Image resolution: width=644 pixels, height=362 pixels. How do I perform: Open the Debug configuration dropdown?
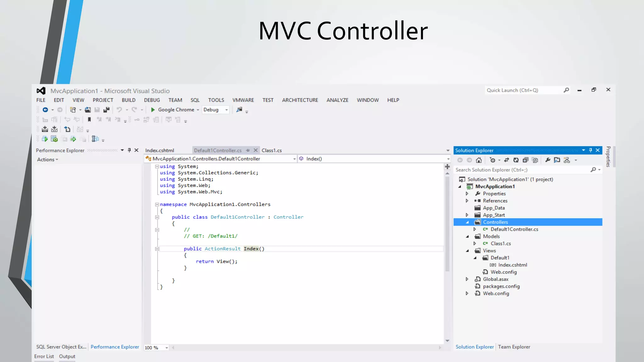click(x=226, y=110)
